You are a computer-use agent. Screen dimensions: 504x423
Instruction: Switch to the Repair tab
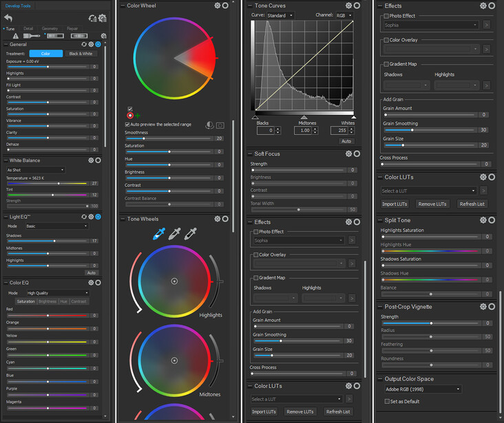(72, 29)
